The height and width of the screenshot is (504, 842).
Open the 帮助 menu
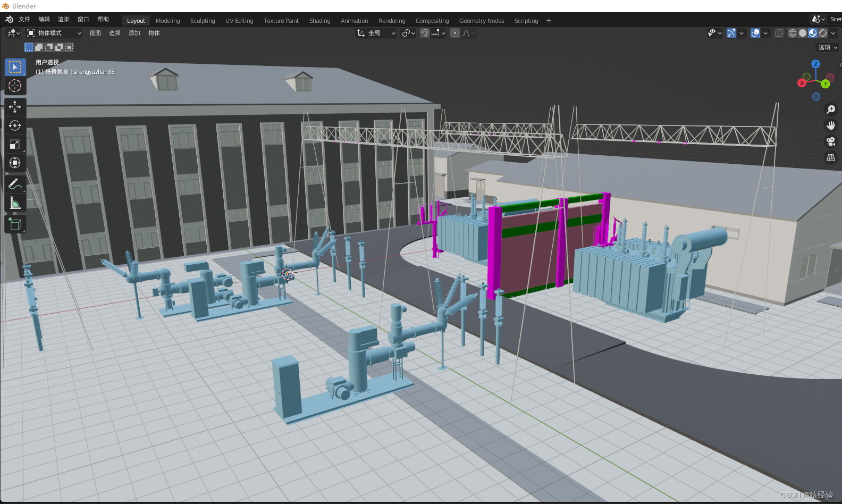(103, 19)
